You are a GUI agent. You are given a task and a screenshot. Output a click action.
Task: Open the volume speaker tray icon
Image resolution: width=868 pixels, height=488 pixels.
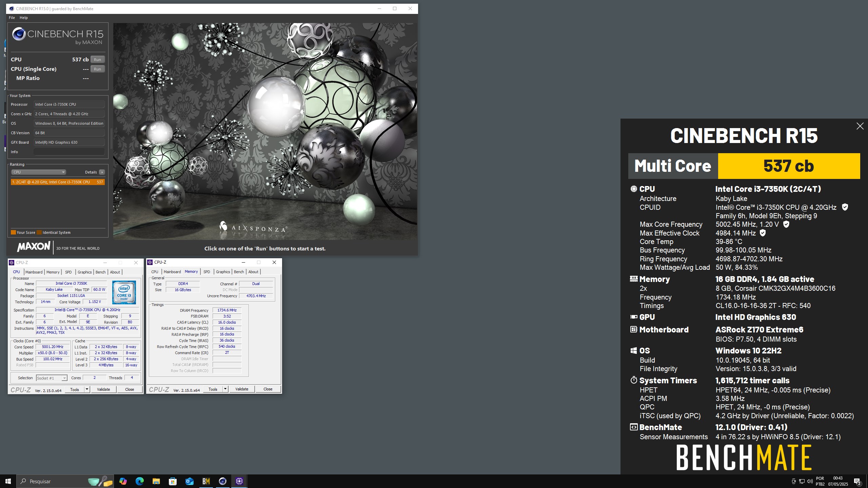pyautogui.click(x=810, y=481)
